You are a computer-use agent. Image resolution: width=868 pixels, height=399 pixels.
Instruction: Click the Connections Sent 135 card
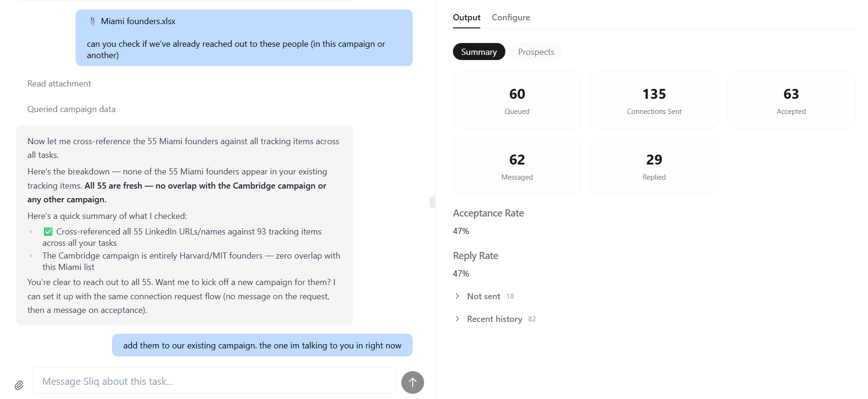pos(654,100)
